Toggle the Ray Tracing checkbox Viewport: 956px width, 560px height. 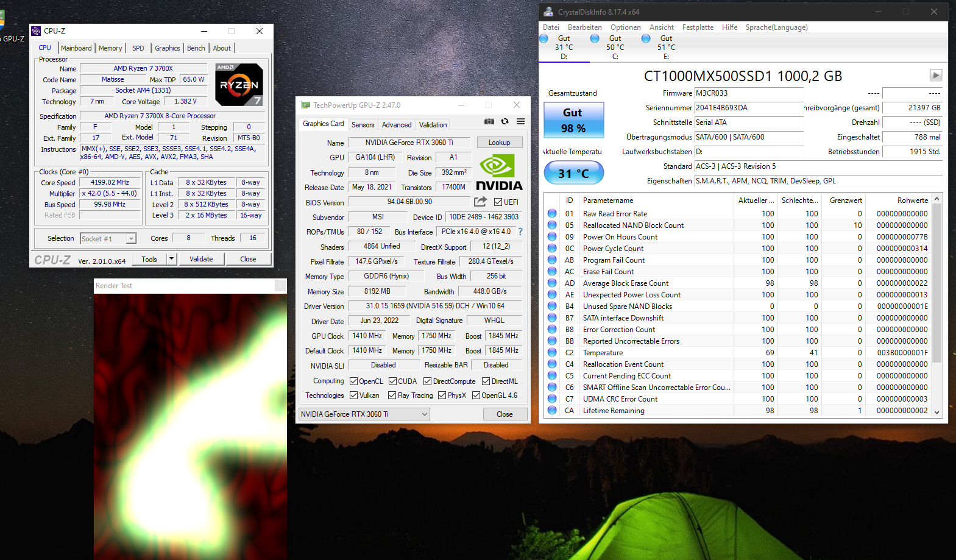pos(392,395)
